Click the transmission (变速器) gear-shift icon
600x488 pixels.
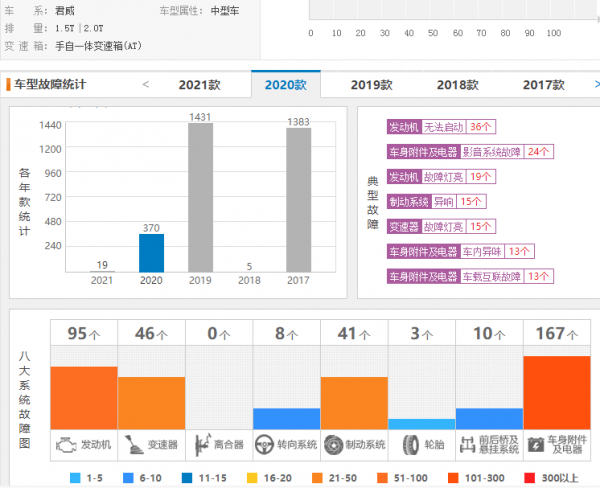(x=133, y=443)
